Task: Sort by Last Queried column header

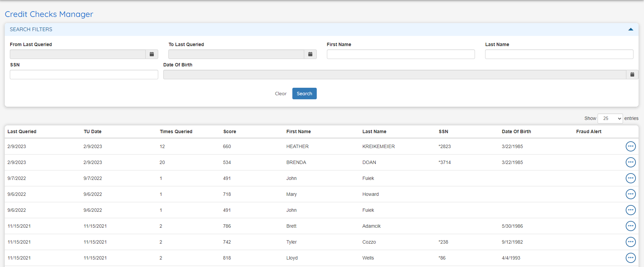Action: [x=22, y=131]
